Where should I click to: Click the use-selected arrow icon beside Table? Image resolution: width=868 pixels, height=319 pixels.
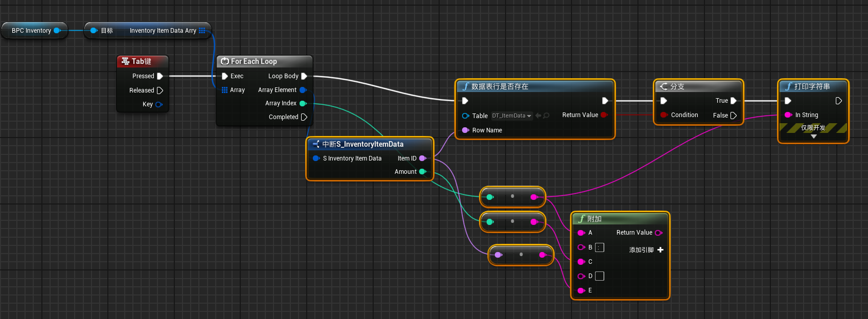[x=538, y=116]
